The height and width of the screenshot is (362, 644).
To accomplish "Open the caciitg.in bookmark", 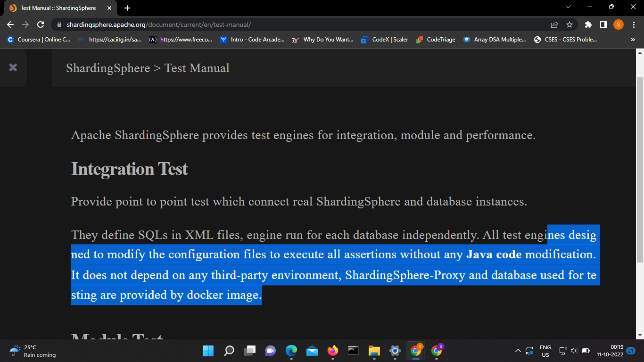I will [110, 40].
